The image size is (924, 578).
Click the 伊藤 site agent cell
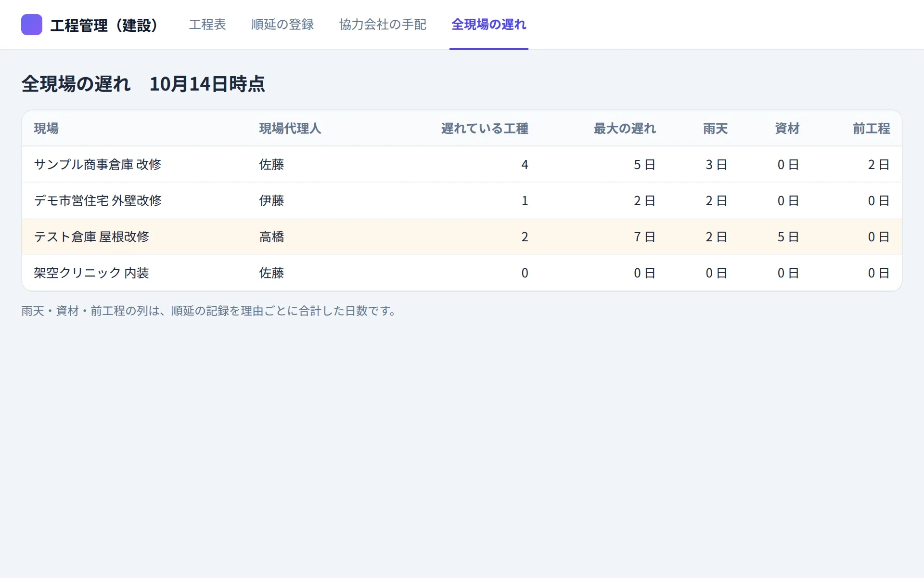pos(271,201)
